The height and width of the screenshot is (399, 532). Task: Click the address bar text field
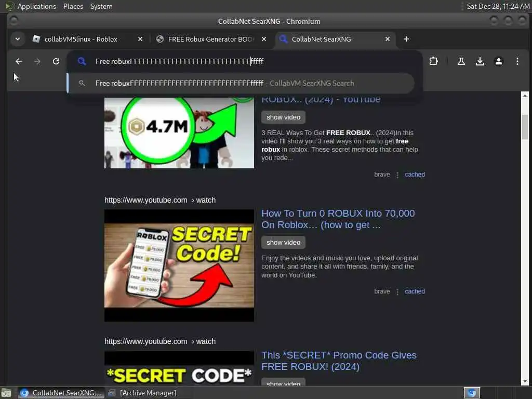[x=244, y=61]
